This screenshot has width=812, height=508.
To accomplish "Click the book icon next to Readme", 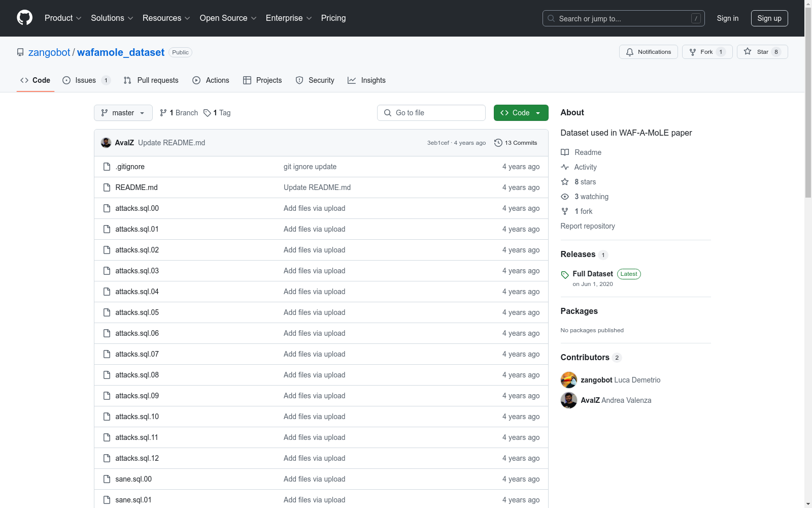I will (x=565, y=152).
